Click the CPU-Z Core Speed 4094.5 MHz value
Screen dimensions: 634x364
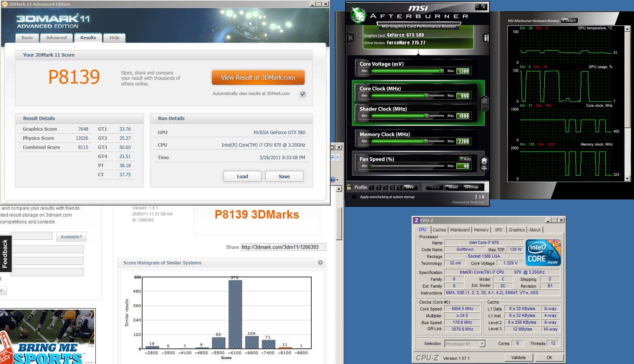[462, 309]
